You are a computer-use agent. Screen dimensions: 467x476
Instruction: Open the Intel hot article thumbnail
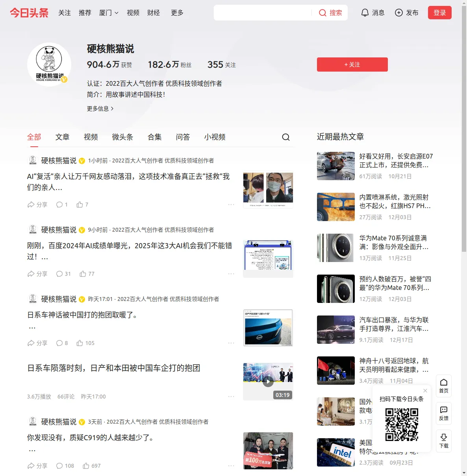[336, 452]
